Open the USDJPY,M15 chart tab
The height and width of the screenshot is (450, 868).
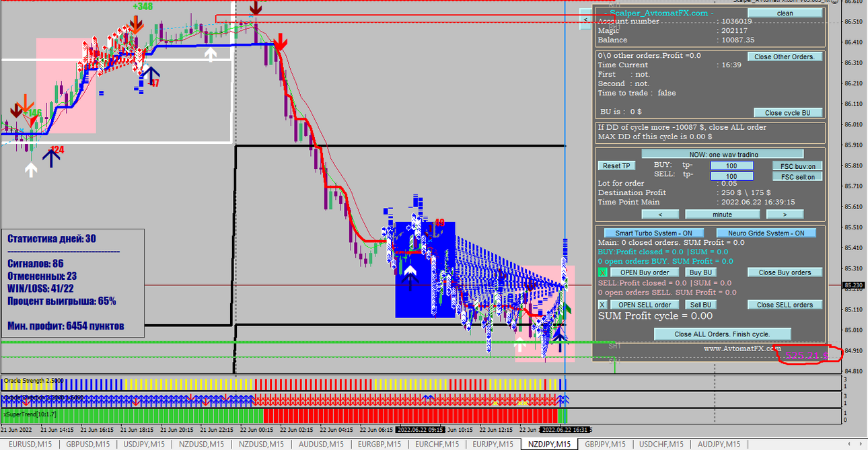pyautogui.click(x=144, y=444)
